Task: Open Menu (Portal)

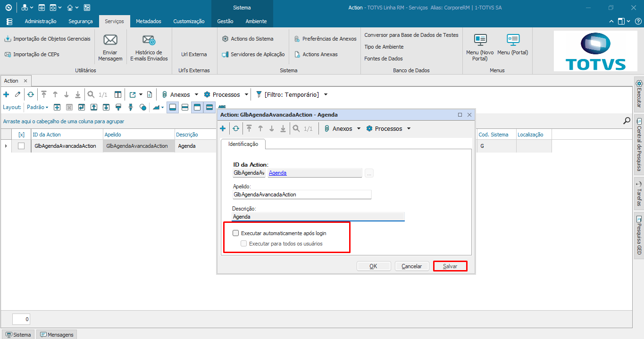Action: pos(512,45)
